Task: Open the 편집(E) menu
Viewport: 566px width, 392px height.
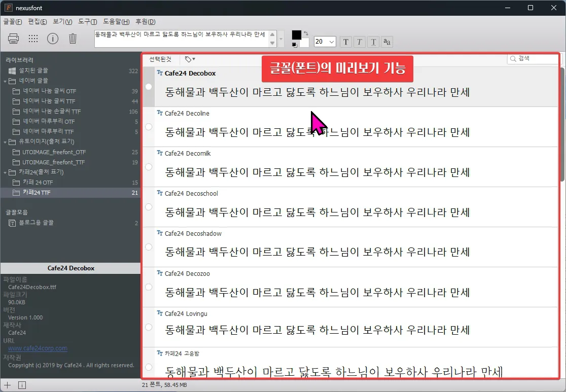Action: point(38,22)
